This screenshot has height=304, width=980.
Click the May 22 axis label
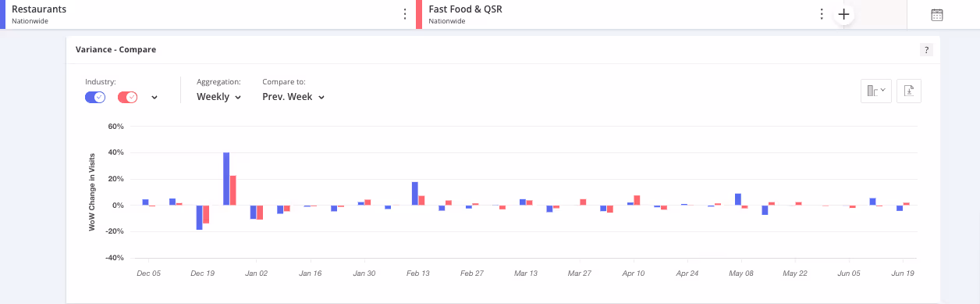[x=795, y=274]
